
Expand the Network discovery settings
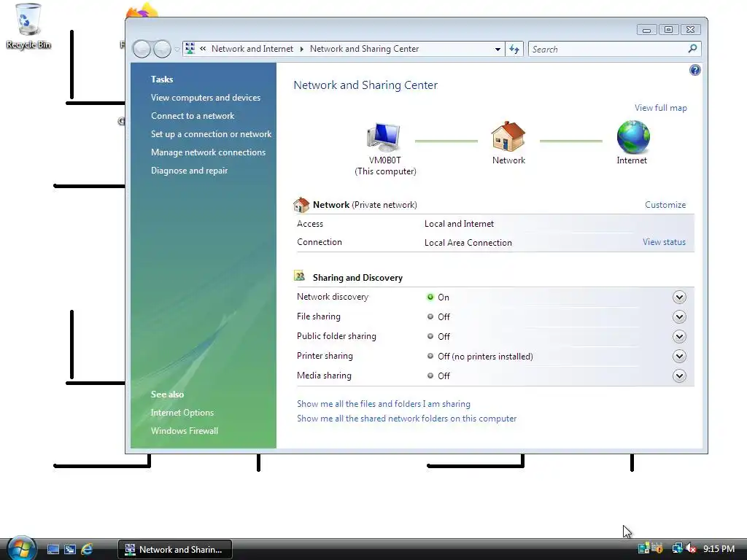[679, 297]
